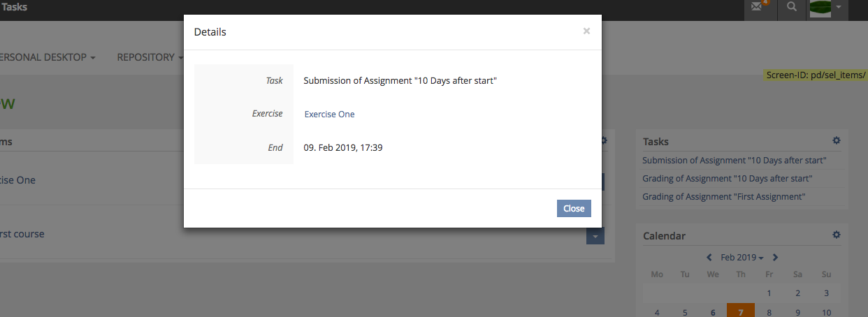Open the Exercise One link in dialog

pyautogui.click(x=329, y=114)
